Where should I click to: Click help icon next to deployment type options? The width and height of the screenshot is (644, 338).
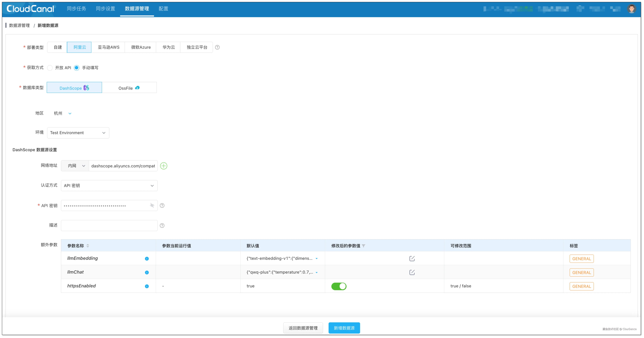[x=217, y=47]
